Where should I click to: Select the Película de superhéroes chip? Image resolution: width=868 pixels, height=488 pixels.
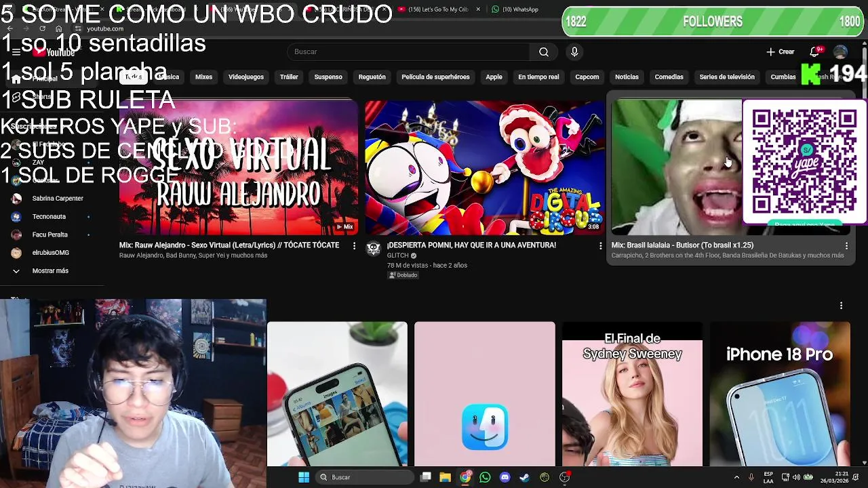coord(435,77)
